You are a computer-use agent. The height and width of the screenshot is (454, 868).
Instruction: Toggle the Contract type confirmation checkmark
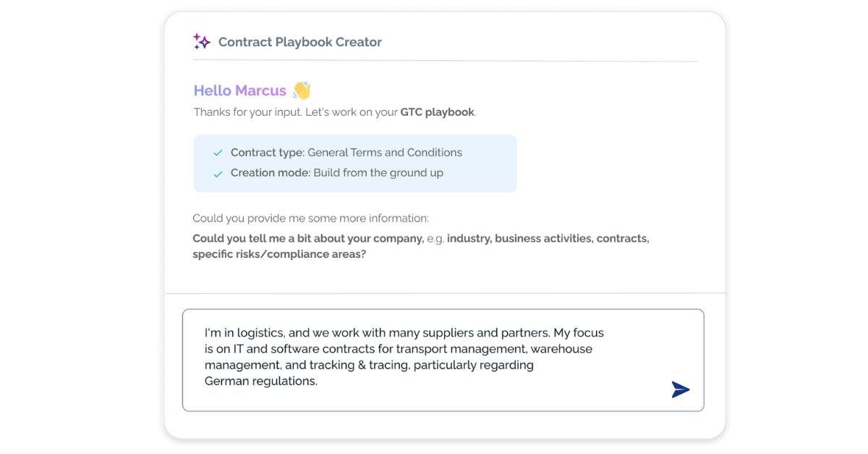click(218, 153)
